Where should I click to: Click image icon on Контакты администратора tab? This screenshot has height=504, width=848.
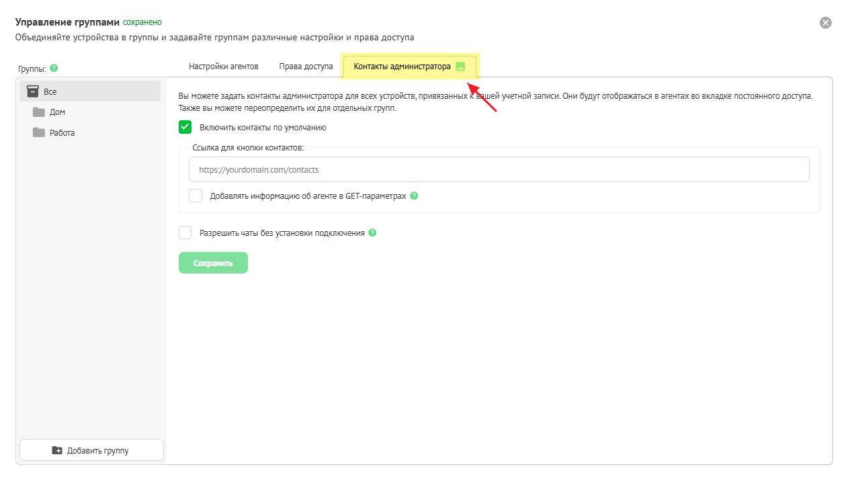pyautogui.click(x=460, y=67)
